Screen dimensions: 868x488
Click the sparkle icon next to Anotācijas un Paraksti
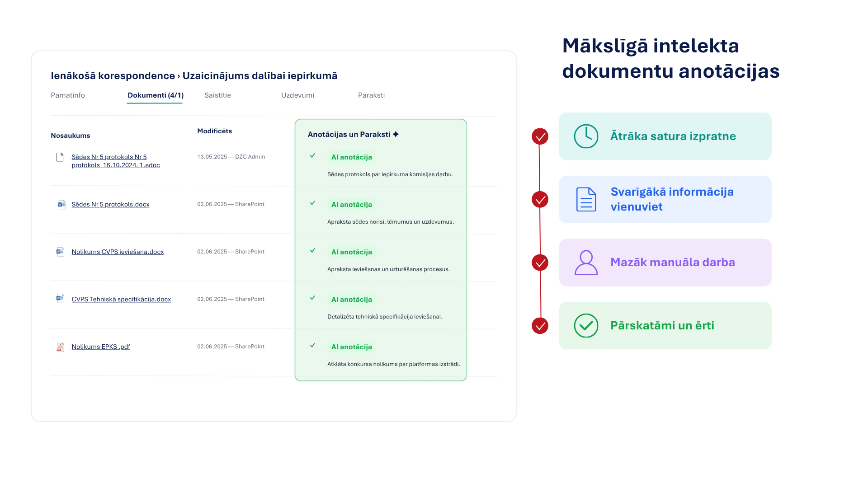(396, 134)
